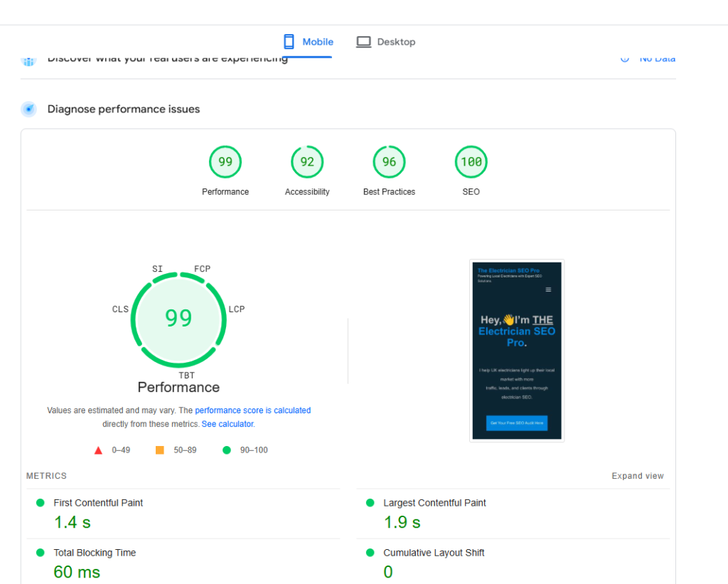Image resolution: width=728 pixels, height=584 pixels.
Task: Click the Cumulative Layout Shift label
Action: pos(434,553)
